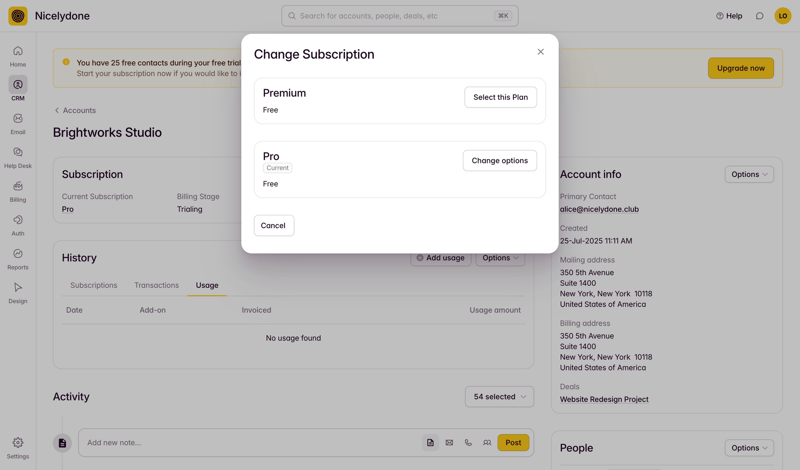Select the meeting people icon in composer

[487, 442]
